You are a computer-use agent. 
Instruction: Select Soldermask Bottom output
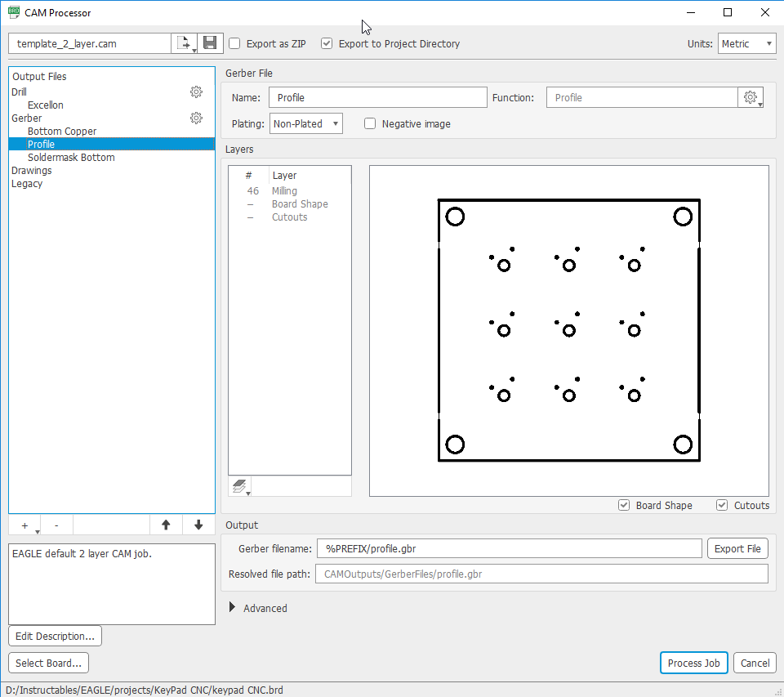coord(71,157)
